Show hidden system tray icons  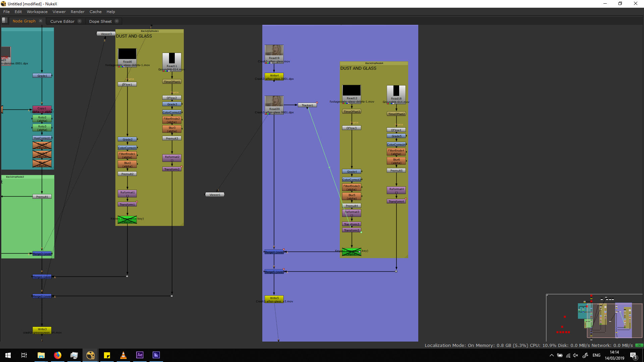pos(551,355)
